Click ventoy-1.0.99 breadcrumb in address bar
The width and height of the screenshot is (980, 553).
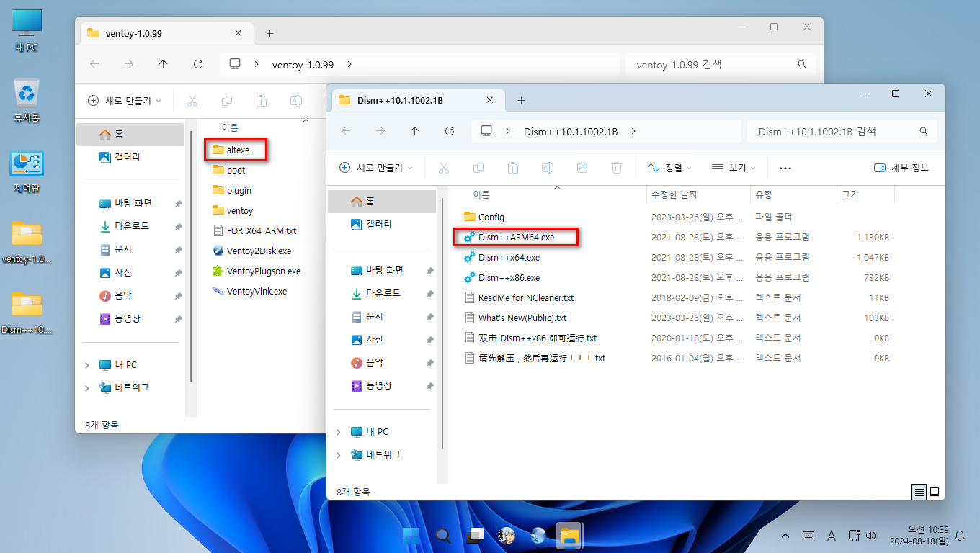coord(303,64)
